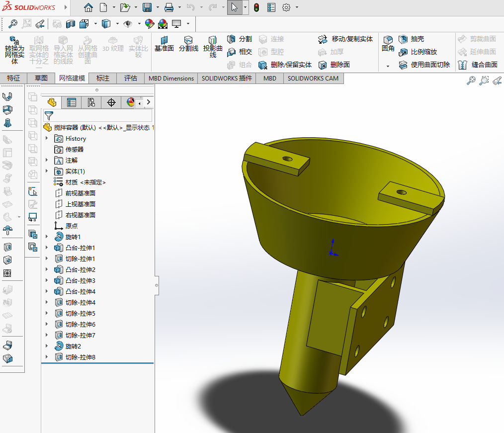Screen dimensions: 504x433
Task: Click the 抽壳 shell tool
Action: click(x=412, y=39)
